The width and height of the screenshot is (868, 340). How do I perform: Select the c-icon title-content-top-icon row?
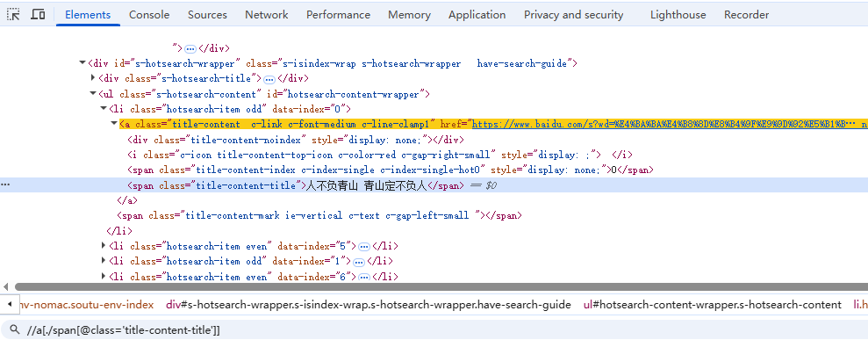[x=380, y=155]
